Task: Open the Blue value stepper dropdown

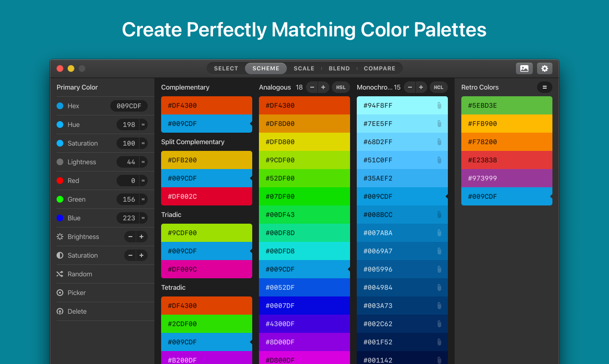Action: tap(143, 218)
